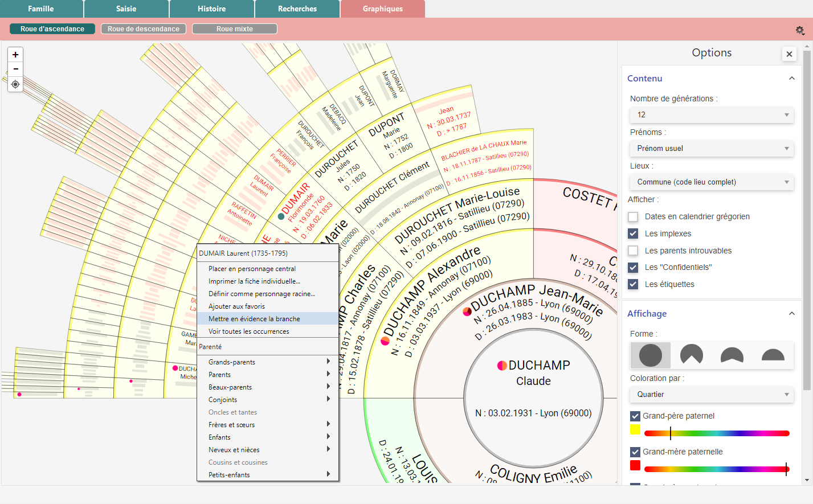Zoom in with the plus button

(15, 55)
